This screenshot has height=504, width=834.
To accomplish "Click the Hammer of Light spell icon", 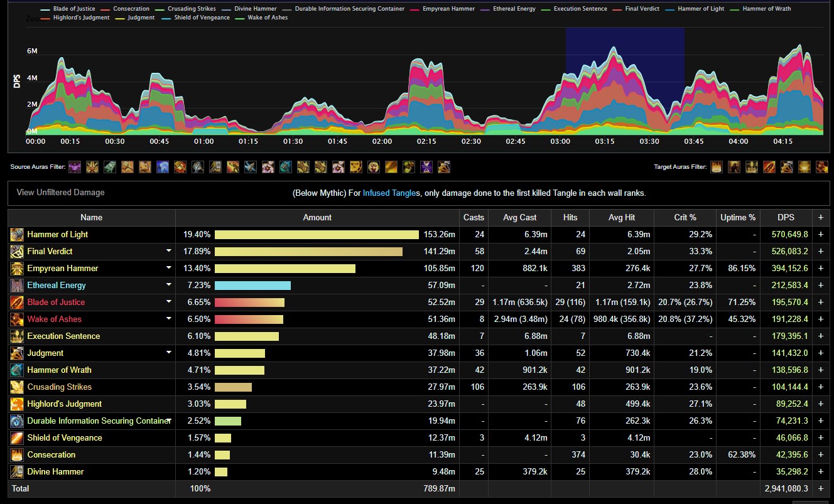I will [17, 234].
